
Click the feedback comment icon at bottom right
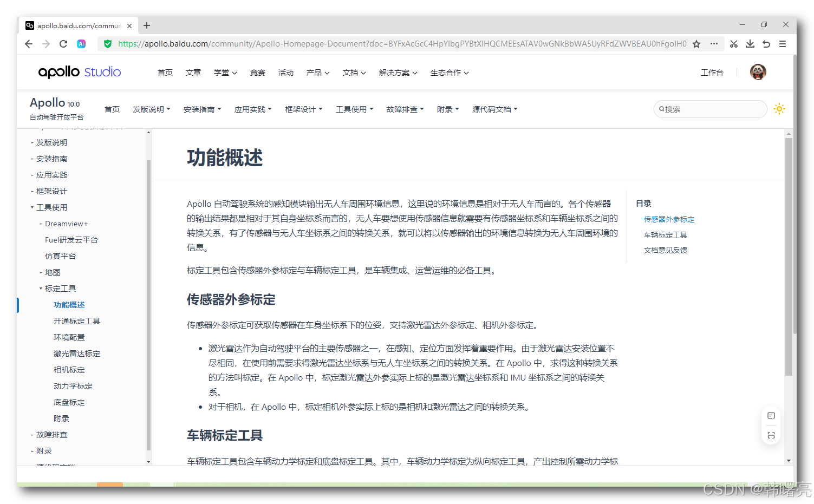(x=771, y=416)
